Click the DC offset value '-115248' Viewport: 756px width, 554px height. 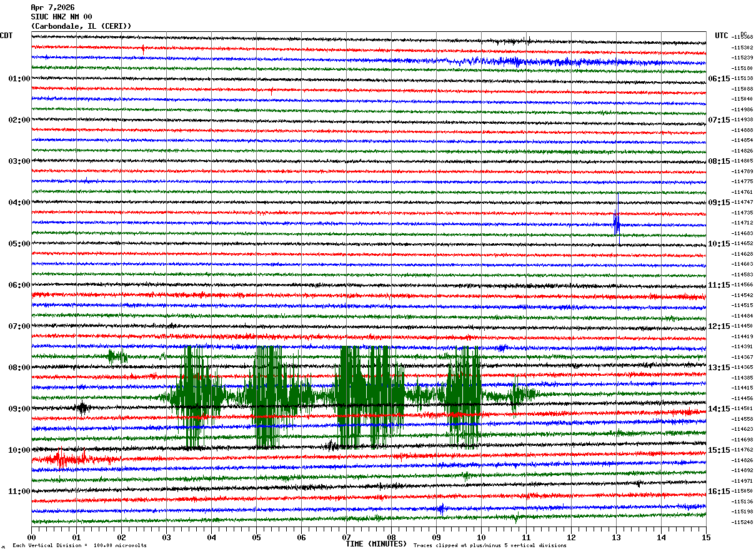(x=742, y=522)
